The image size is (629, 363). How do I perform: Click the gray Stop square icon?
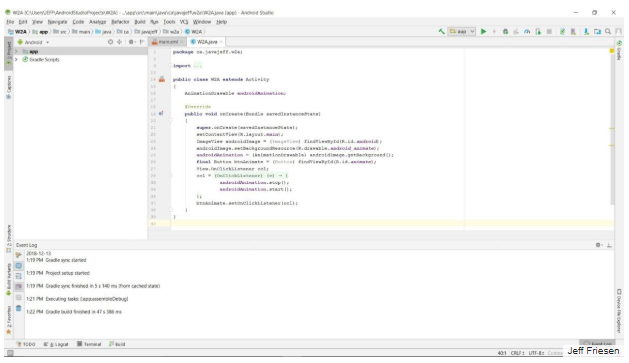click(549, 31)
